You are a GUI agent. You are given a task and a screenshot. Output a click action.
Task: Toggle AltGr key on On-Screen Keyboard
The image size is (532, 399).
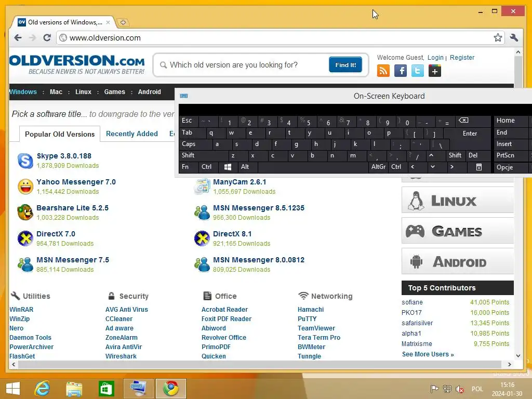click(378, 167)
